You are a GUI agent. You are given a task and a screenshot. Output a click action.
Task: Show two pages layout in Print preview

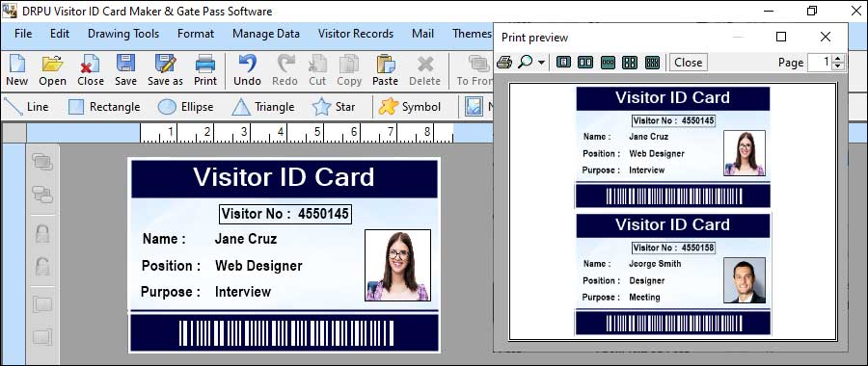point(585,62)
